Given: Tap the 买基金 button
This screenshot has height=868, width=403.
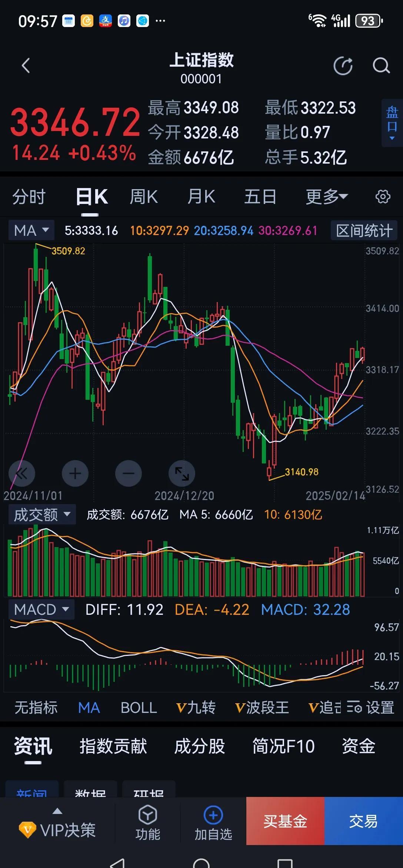Looking at the screenshot, I should [x=285, y=821].
